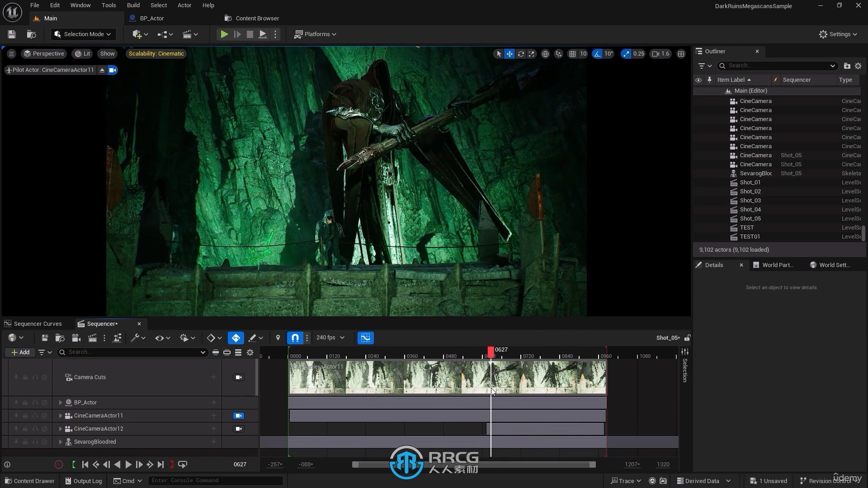Choose the scale gizmo tool in the viewport

pyautogui.click(x=532, y=54)
